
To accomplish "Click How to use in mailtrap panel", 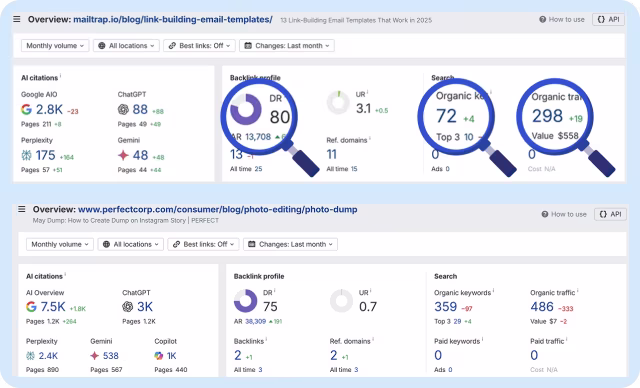I will point(562,19).
